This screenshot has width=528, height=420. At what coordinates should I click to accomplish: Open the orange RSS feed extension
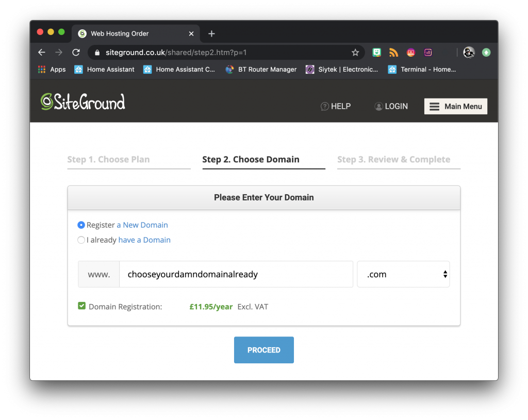[x=393, y=52]
